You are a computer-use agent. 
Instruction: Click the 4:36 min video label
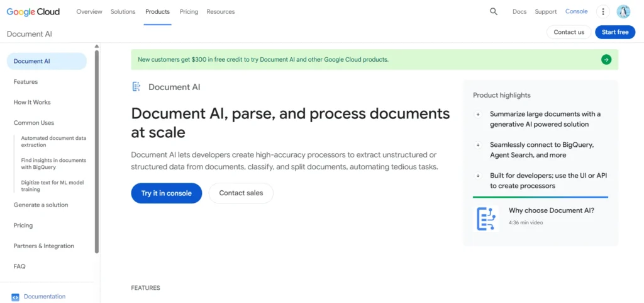coord(526,223)
